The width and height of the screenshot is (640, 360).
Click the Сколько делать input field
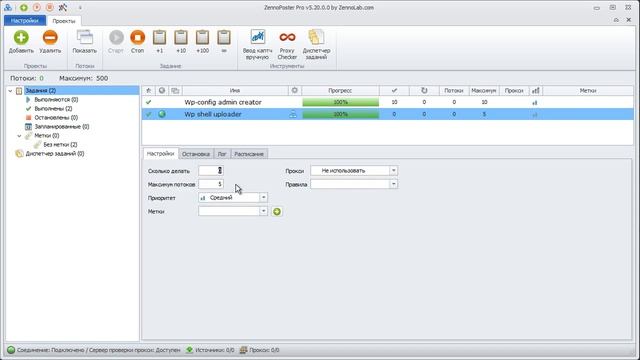(211, 171)
